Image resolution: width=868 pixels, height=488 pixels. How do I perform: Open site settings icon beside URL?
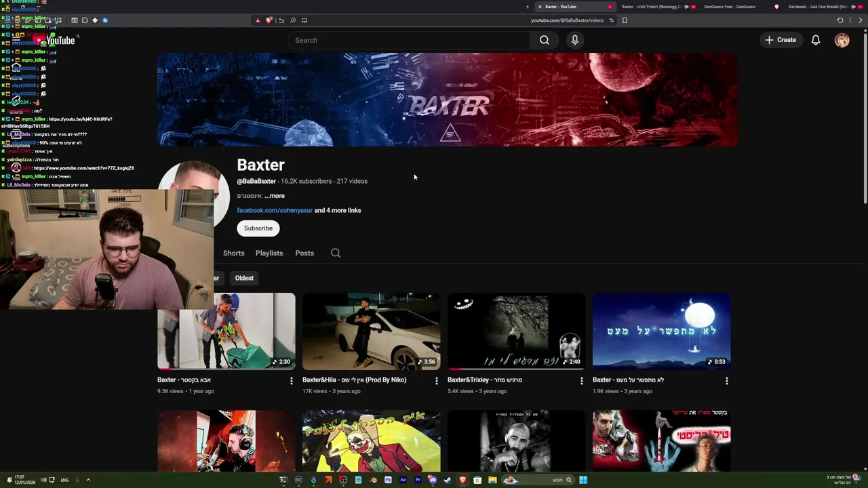[611, 20]
